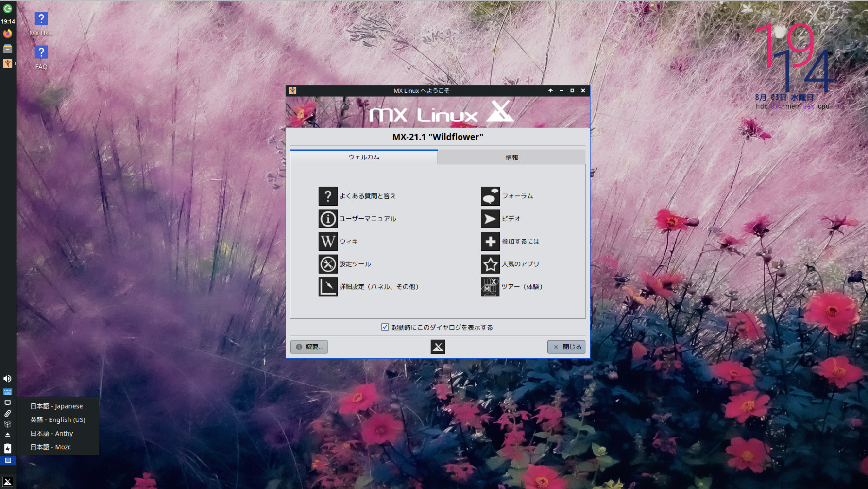
Task: Open 詳細設定 (パネル、その他) icon
Action: 328,287
